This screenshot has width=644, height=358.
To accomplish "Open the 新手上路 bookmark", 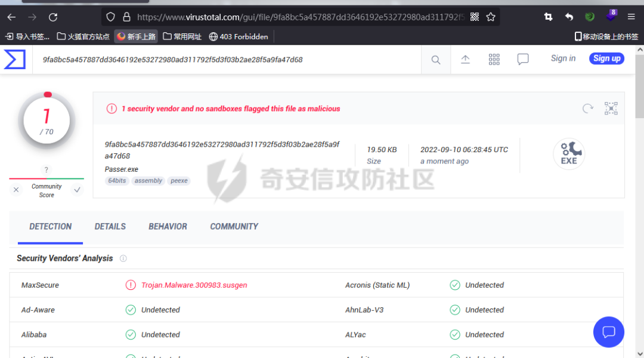I will [x=137, y=36].
